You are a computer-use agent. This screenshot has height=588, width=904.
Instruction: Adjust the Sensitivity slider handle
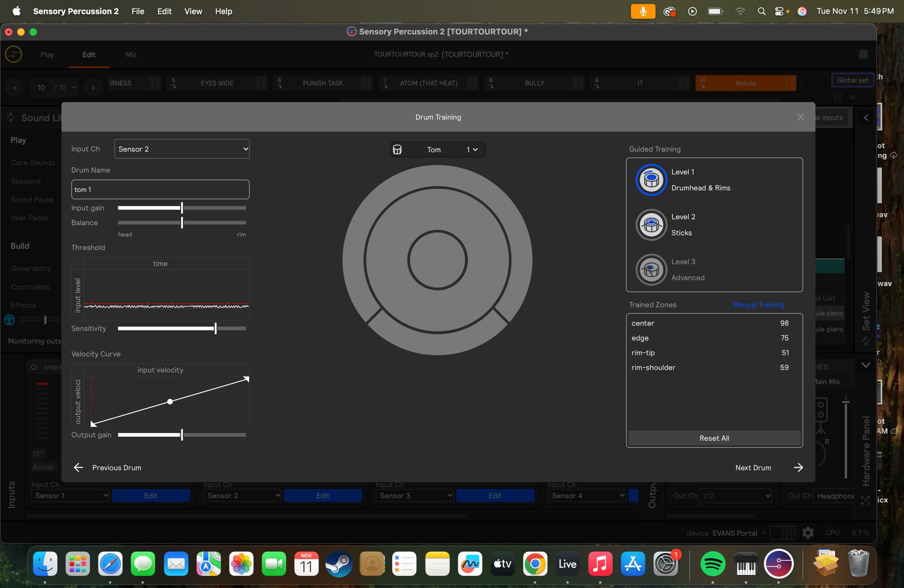[216, 329]
